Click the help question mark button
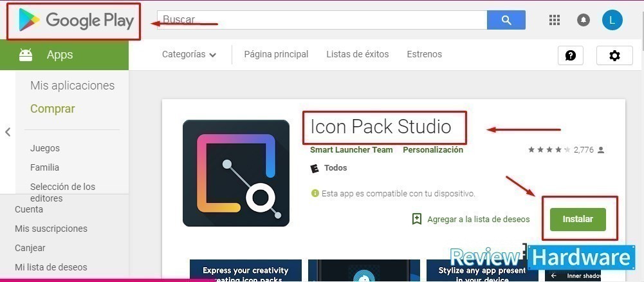Viewport: 644px width, 282px height. pos(571,55)
